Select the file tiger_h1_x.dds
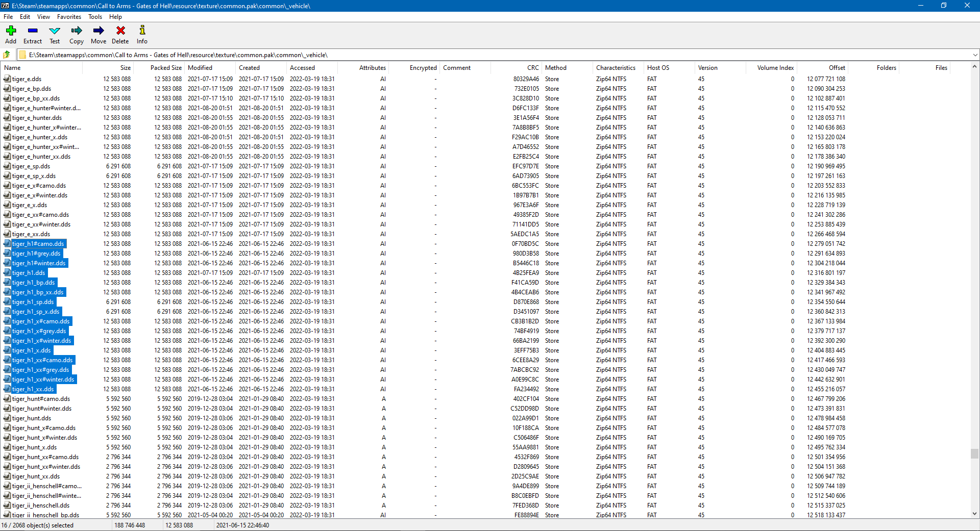Image resolution: width=980 pixels, height=531 pixels. click(31, 350)
